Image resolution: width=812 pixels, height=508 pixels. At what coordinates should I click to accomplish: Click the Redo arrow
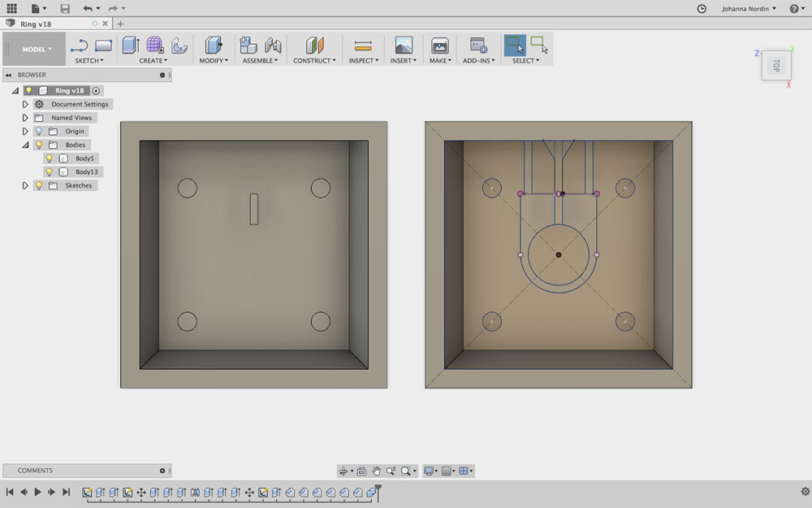point(113,8)
